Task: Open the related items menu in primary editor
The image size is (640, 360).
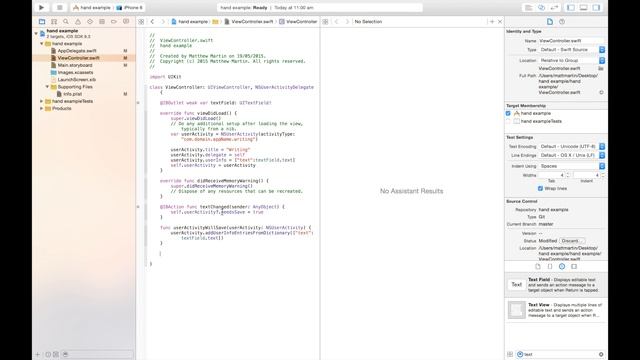Action: coord(141,22)
